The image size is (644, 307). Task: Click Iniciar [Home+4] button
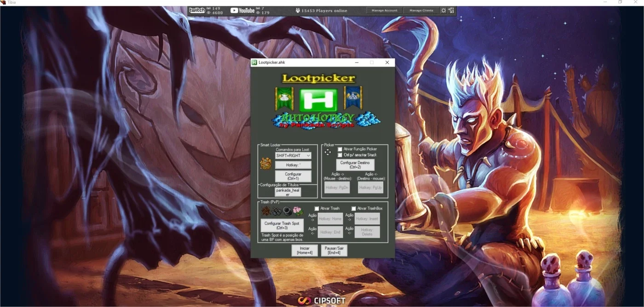305,250
